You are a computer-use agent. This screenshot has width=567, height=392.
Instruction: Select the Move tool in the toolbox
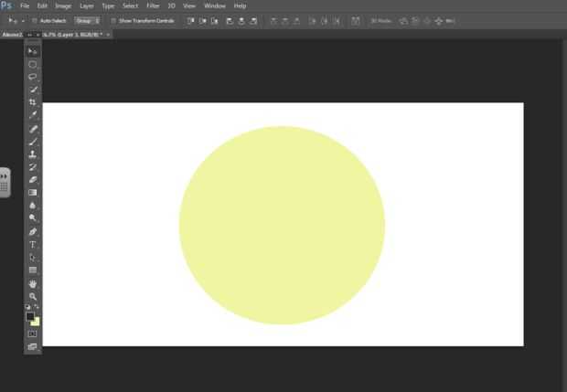click(x=33, y=51)
